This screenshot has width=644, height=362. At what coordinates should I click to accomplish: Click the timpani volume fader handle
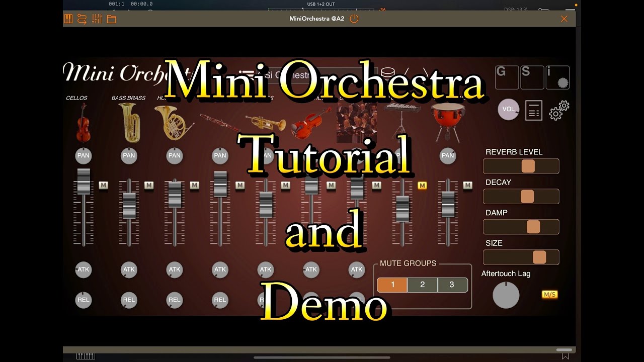click(x=448, y=205)
